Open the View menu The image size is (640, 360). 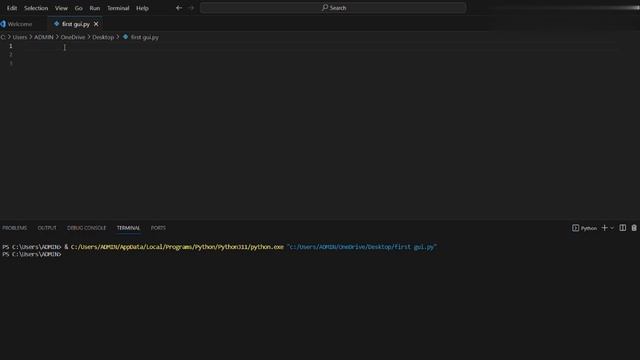coord(61,8)
